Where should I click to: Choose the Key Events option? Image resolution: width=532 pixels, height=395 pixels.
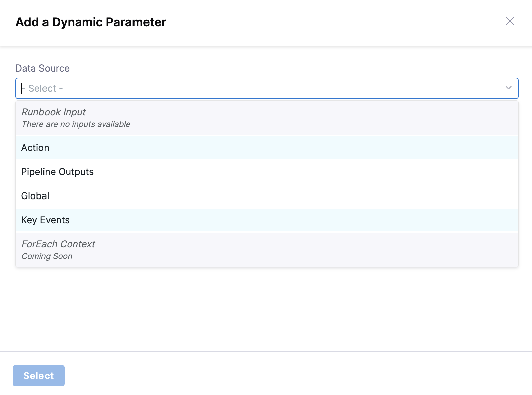pyautogui.click(x=45, y=220)
